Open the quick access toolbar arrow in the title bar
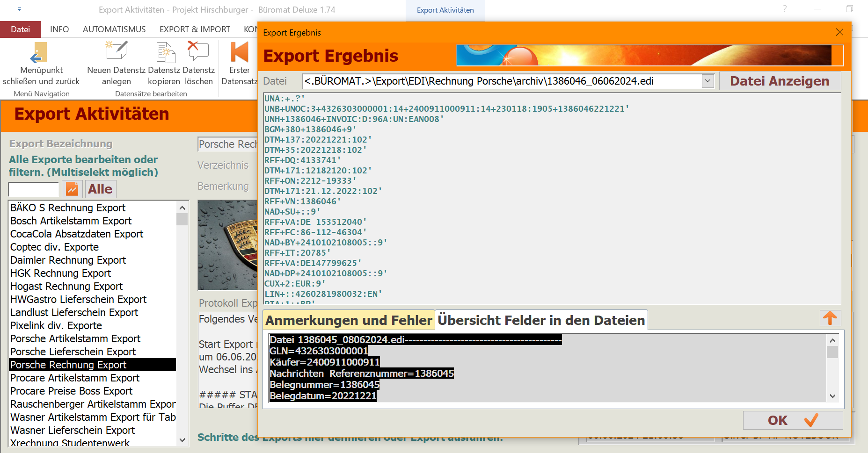Screen dimensions: 868x453 click(x=19, y=9)
